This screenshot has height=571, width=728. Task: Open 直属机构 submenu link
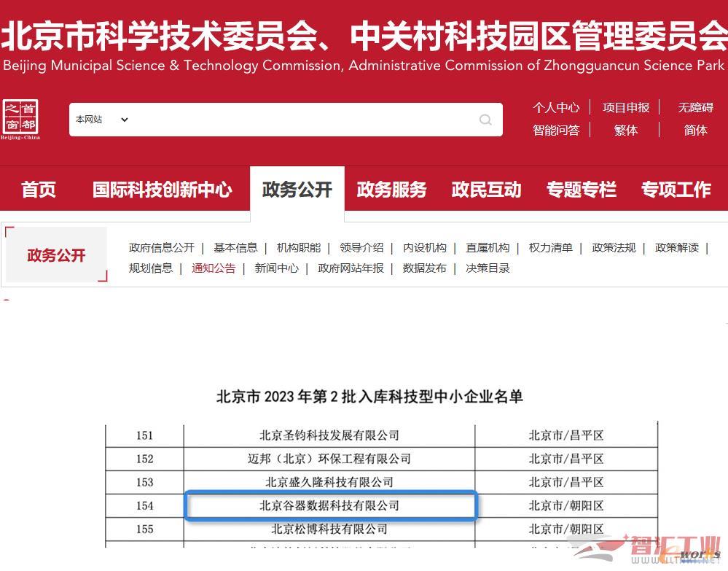pos(488,248)
